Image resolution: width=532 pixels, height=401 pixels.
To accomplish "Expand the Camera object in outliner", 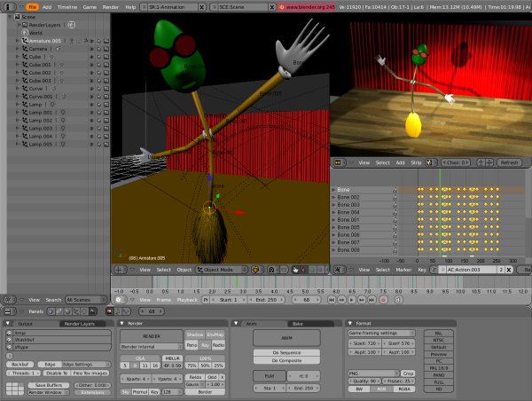I will click(19, 49).
